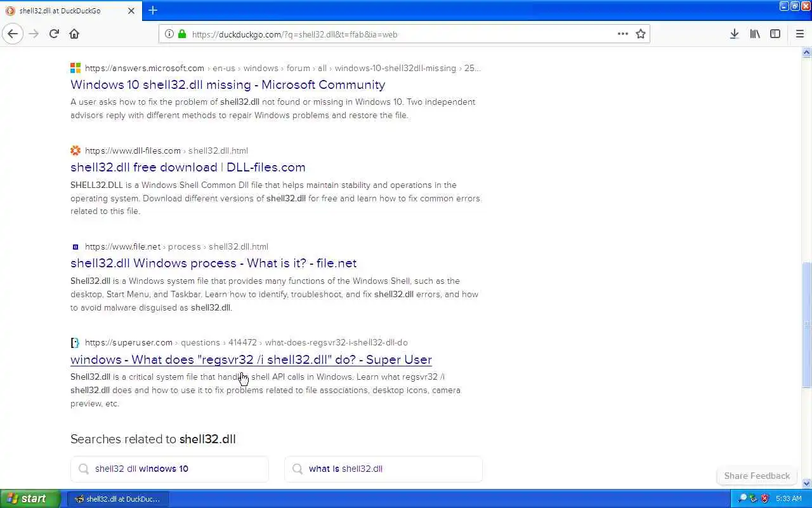Search related: shell32 dll windows 10
Viewport: 812px width, 508px height.
[169, 469]
